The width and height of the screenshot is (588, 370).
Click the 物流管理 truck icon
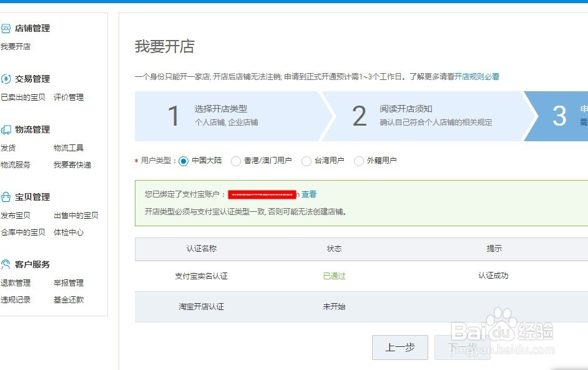pyautogui.click(x=6, y=130)
